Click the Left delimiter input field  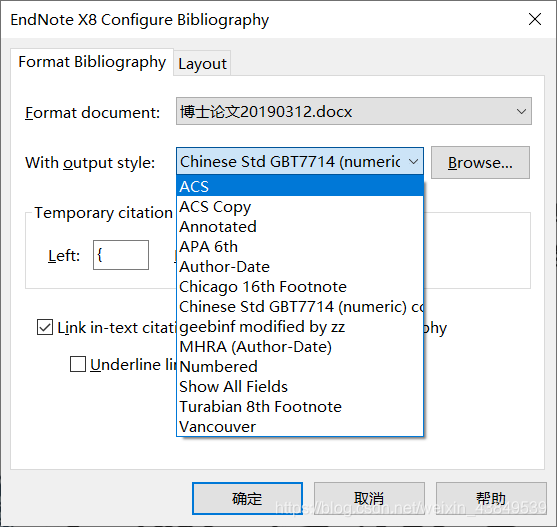coord(121,255)
